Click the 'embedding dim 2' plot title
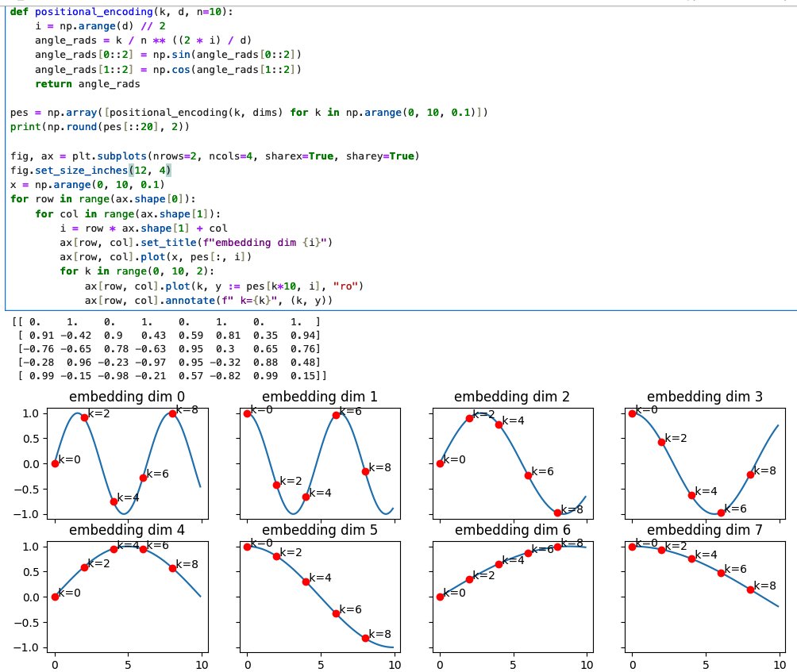 512,396
